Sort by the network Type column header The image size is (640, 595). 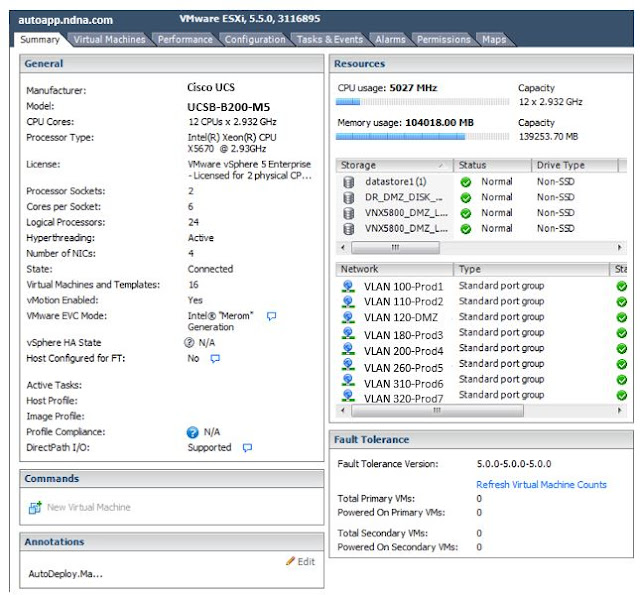[531, 269]
